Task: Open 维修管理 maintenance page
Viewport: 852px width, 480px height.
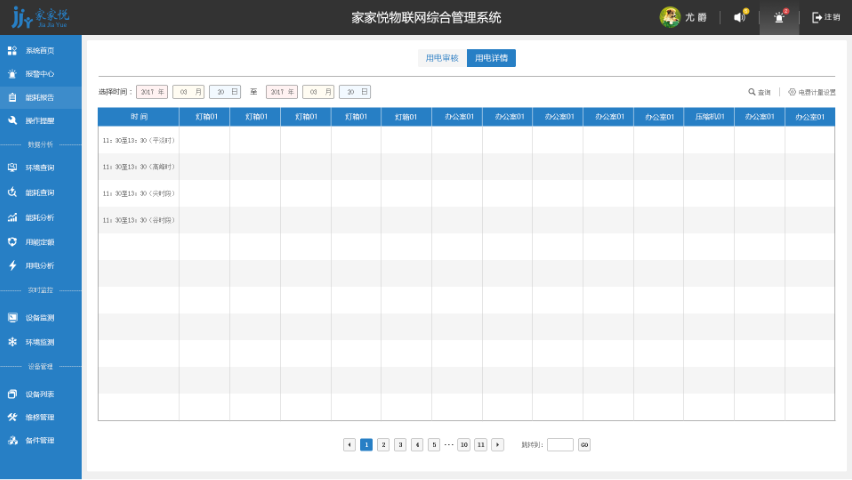Action: point(40,417)
